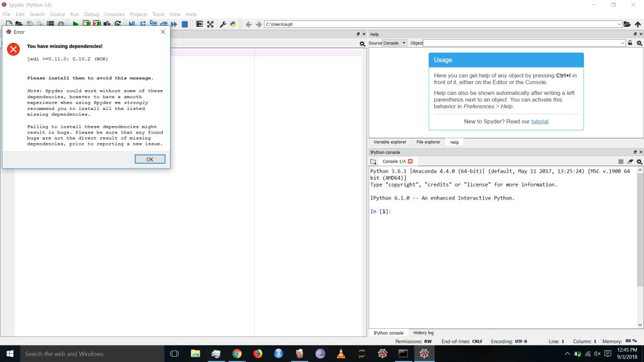Close the Console 1/A tab

(x=411, y=161)
